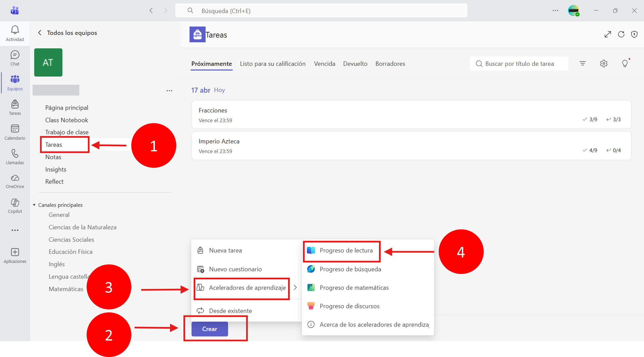This screenshot has height=357, width=644.
Task: Click the shield icon in Tareas header
Action: pyautogui.click(x=634, y=34)
